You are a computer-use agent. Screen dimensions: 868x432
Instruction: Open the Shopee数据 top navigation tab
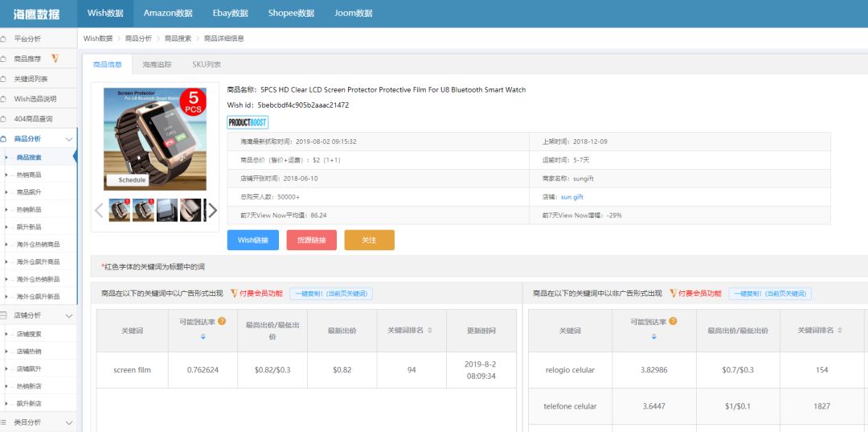click(x=291, y=14)
